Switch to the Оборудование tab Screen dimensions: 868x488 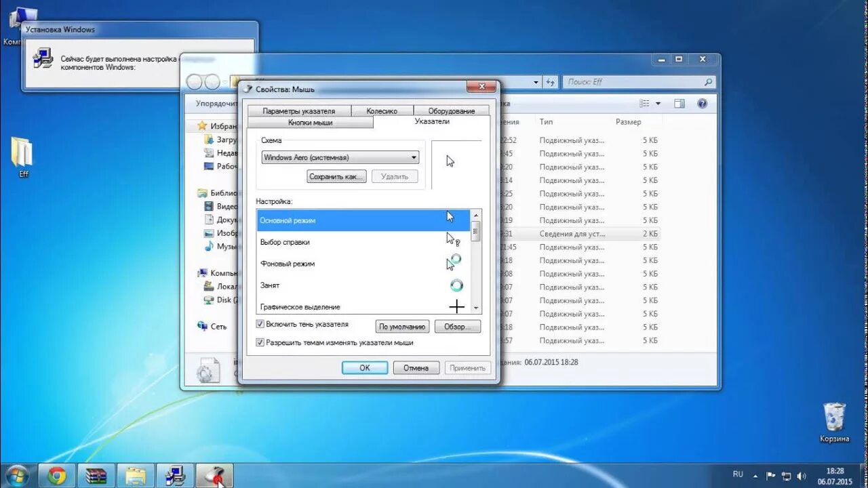pos(452,110)
